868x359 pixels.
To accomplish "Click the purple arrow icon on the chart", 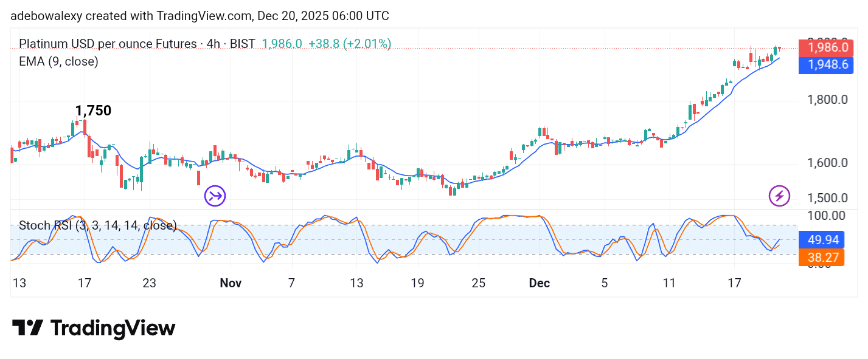I will pyautogui.click(x=215, y=196).
